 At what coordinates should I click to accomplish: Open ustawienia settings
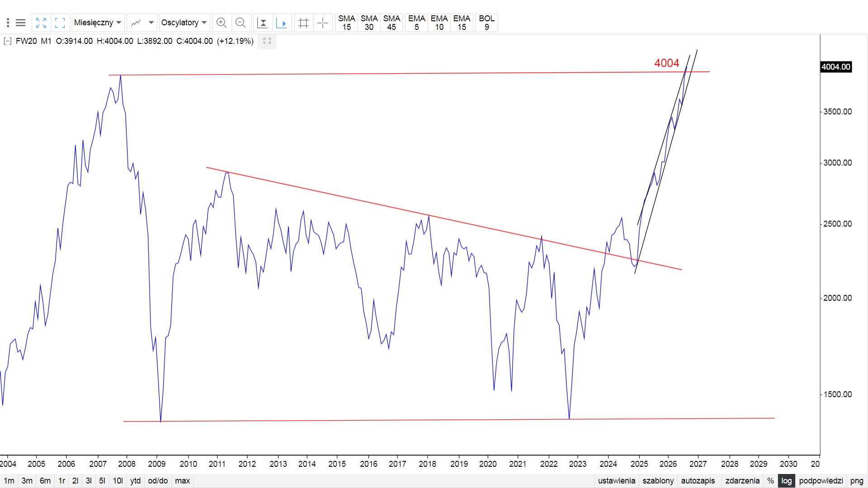[617, 481]
